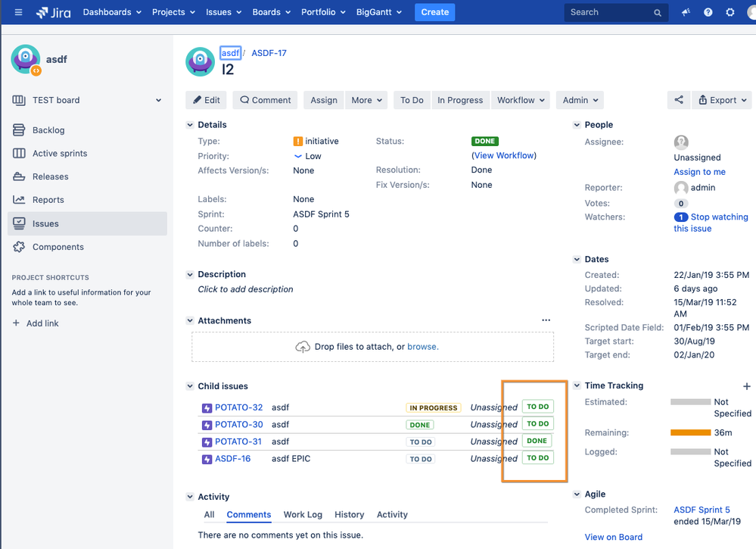Expand the Workflow dropdown button
The image size is (756, 549).
520,100
